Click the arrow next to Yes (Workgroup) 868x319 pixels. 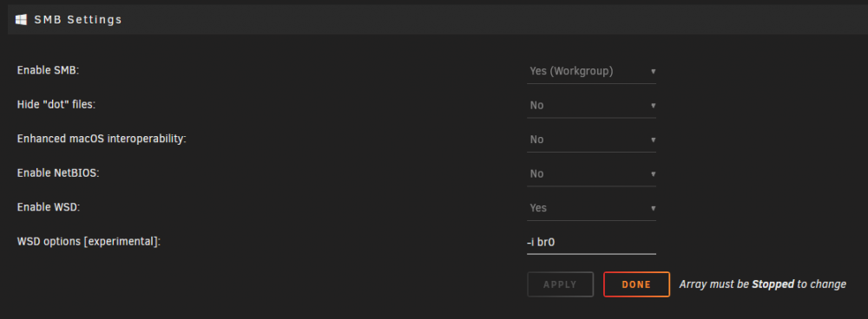(654, 71)
